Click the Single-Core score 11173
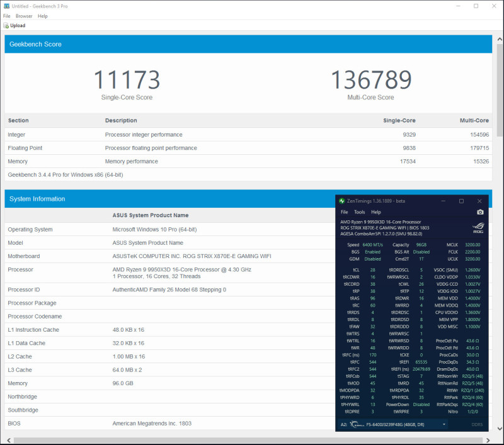 (x=127, y=80)
